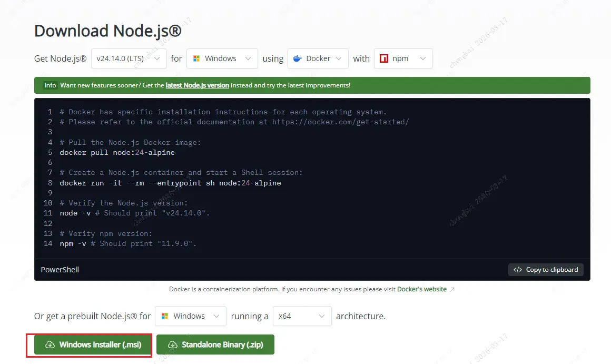Copy the code snippet to clipboard
This screenshot has width=611, height=364.
[x=546, y=270]
